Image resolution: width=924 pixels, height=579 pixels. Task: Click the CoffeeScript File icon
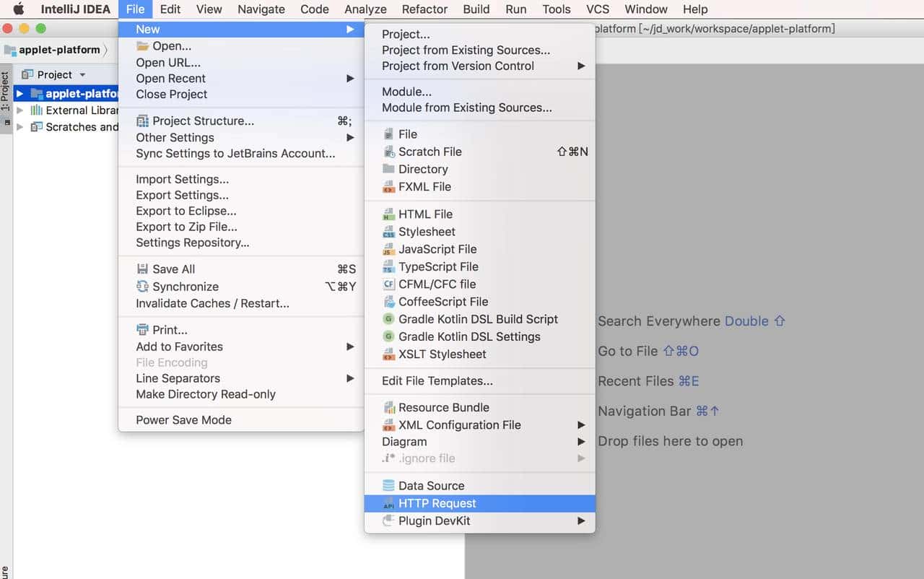click(x=388, y=302)
